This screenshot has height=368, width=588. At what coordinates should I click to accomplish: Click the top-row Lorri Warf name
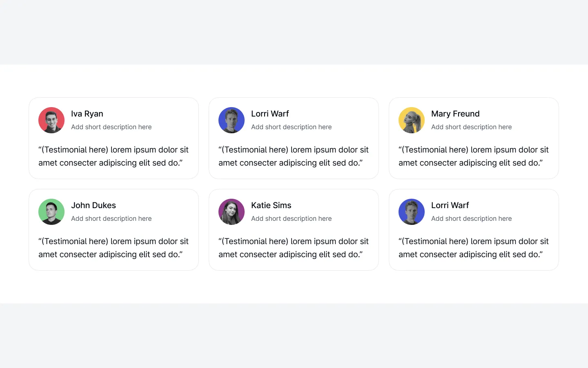pos(270,114)
